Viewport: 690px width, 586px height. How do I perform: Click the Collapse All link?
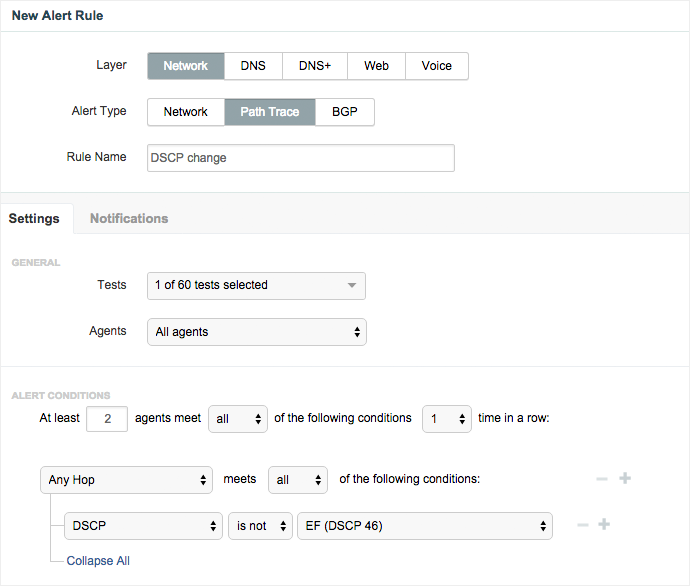(x=98, y=561)
